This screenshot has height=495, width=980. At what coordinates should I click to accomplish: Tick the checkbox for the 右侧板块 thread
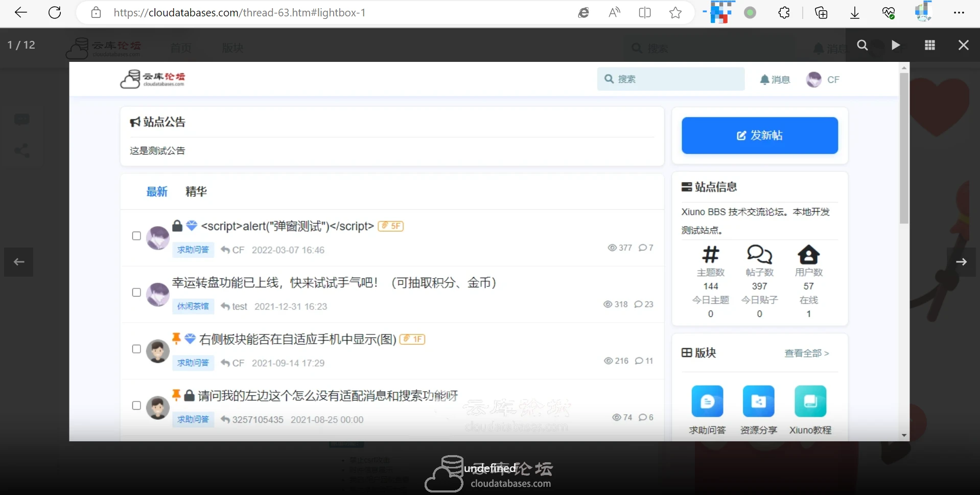pyautogui.click(x=136, y=349)
